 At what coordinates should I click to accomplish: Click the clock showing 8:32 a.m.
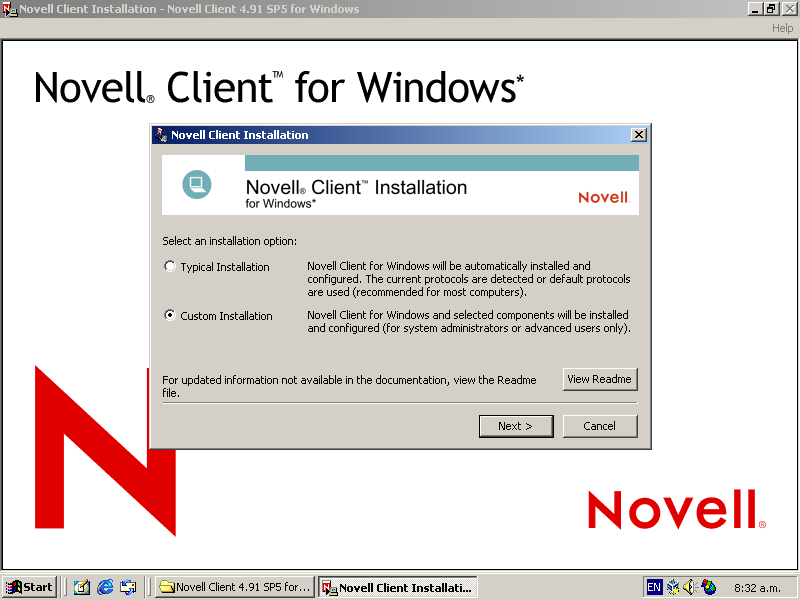757,588
